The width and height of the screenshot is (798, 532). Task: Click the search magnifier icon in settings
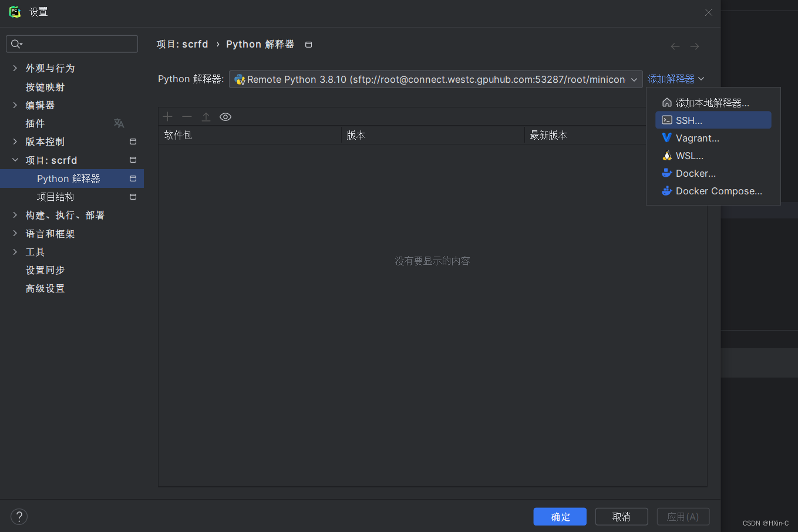pos(16,44)
